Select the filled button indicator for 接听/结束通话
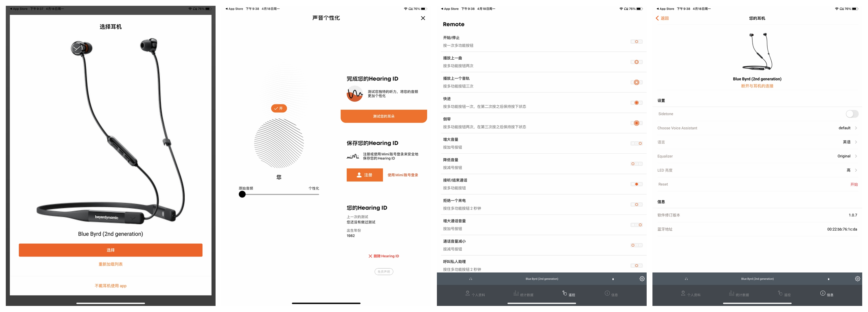 coord(636,184)
